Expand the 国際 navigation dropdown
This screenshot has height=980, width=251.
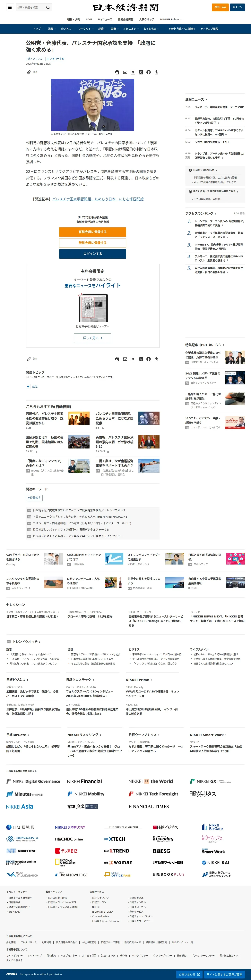coord(115,29)
